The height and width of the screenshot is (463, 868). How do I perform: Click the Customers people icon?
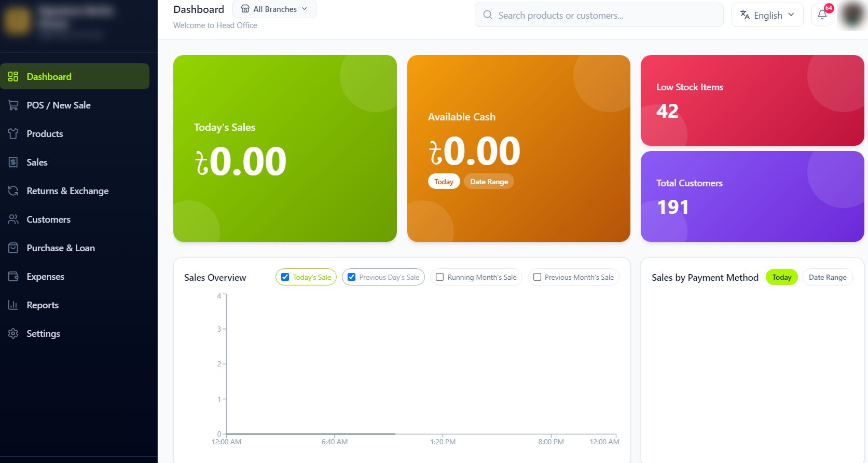click(x=13, y=220)
